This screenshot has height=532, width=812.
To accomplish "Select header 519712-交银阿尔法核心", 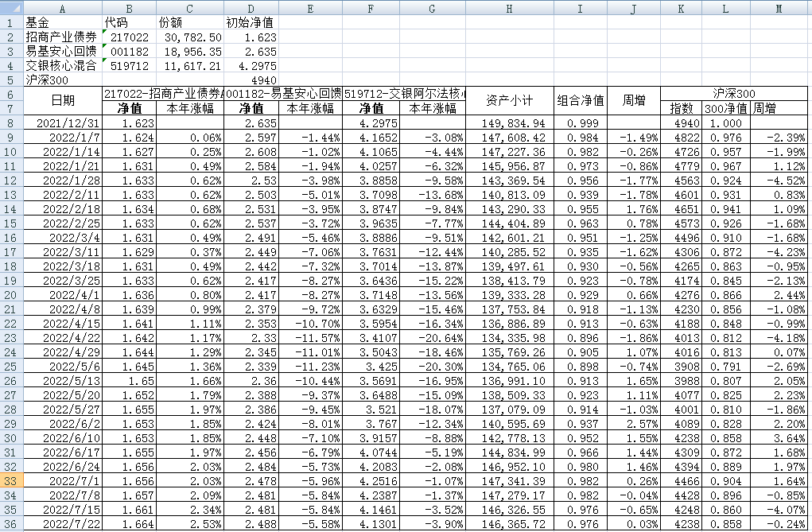I will coord(404,94).
